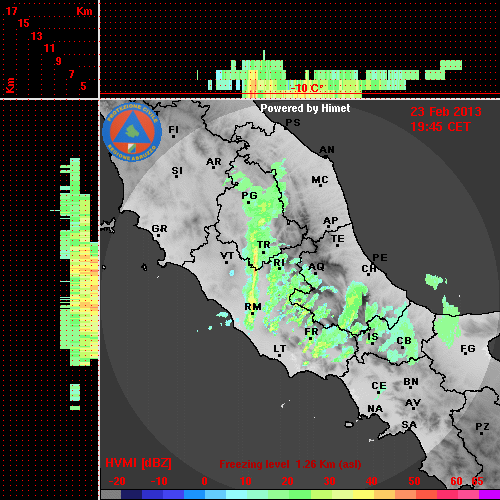Click the magenta 65 dBZ scale color
This screenshot has height=500, width=500.
489,494
